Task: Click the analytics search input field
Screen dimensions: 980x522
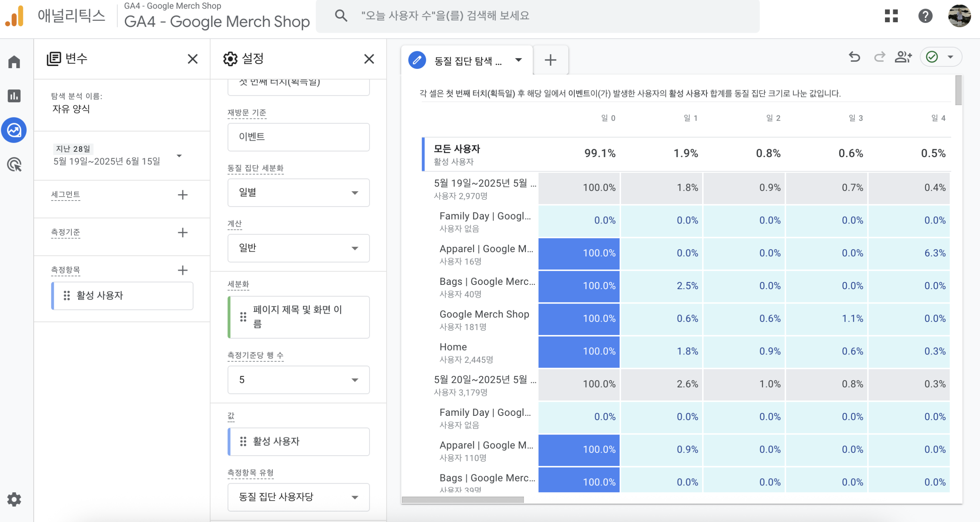Action: 537,16
